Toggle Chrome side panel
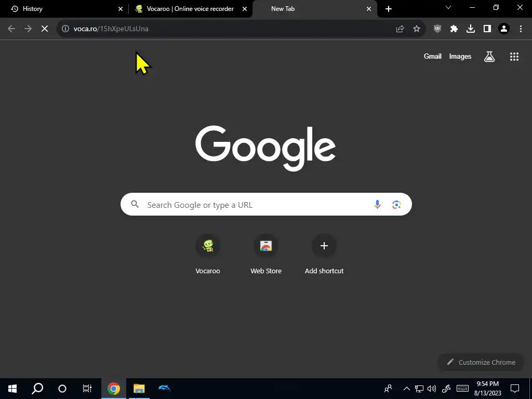 click(x=487, y=29)
